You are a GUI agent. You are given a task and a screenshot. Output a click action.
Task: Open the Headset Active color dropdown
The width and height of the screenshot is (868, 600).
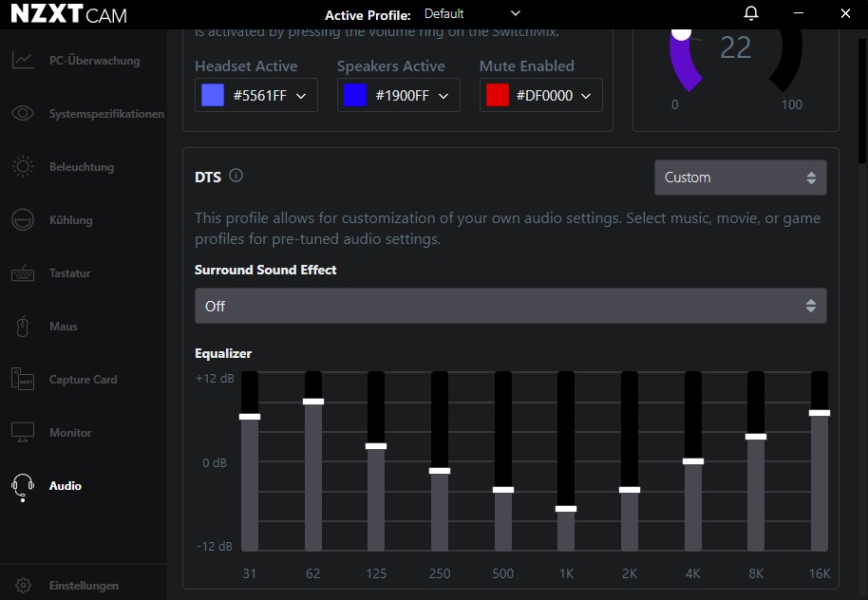coord(256,95)
